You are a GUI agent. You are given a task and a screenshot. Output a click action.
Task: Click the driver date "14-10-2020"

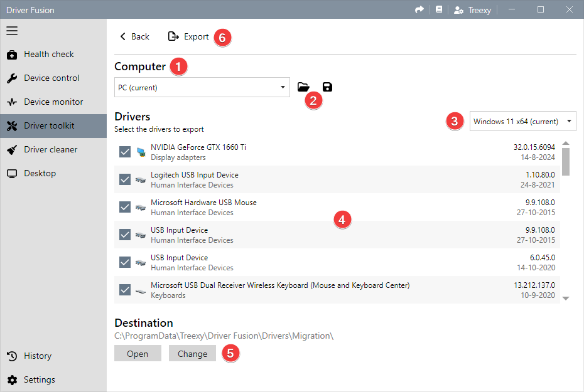tap(536, 267)
